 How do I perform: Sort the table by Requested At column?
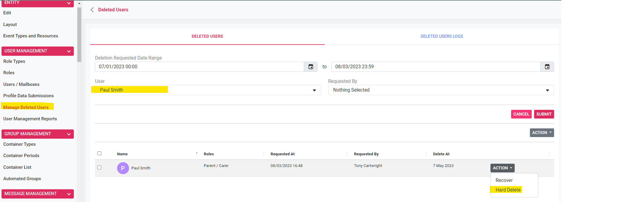tap(347, 154)
